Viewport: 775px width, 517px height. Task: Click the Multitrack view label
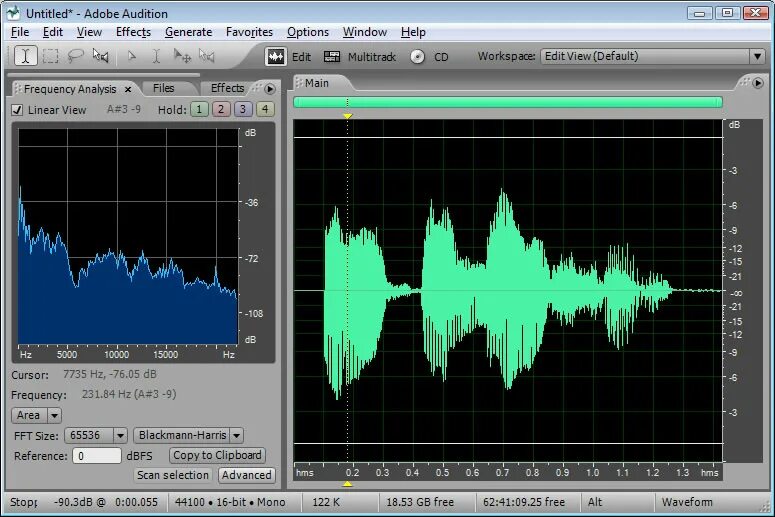(372, 57)
